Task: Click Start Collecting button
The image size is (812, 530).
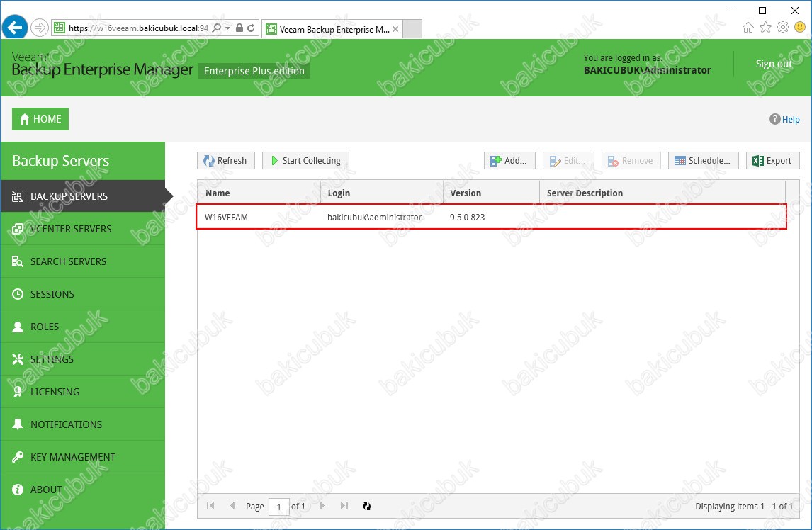Action: tap(305, 161)
